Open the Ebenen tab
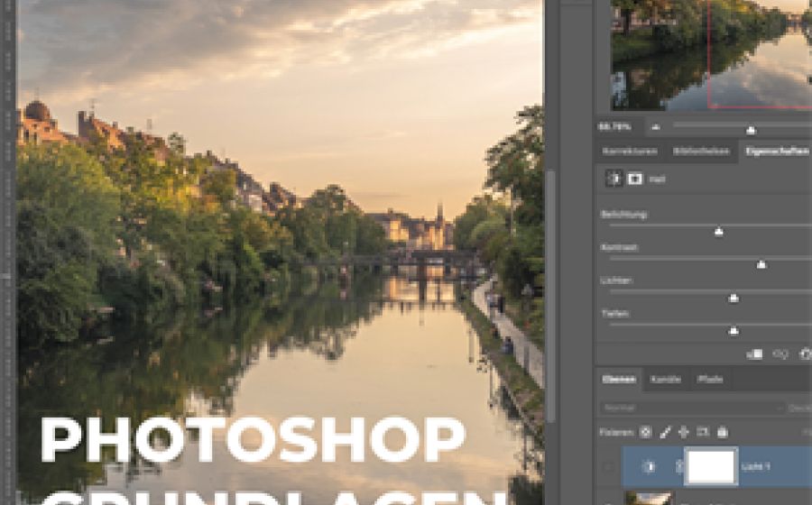812x505 pixels. 619,380
